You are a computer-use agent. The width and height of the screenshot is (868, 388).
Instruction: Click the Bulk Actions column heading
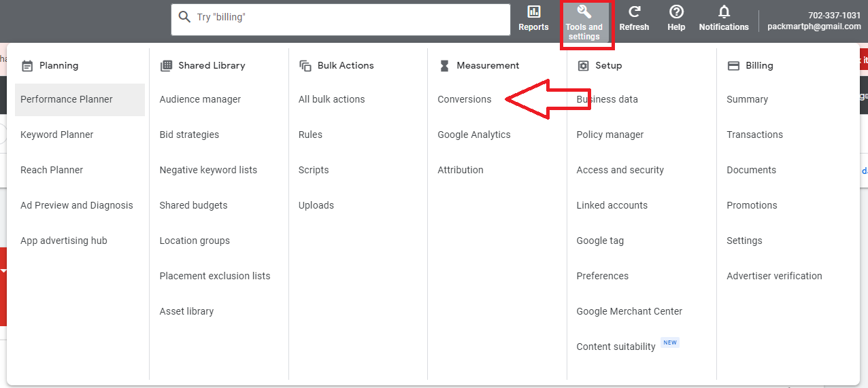[x=346, y=66]
